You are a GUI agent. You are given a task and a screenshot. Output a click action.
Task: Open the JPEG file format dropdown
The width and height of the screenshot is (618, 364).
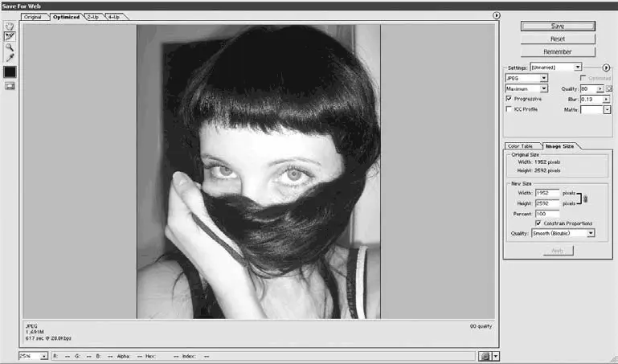pyautogui.click(x=526, y=78)
